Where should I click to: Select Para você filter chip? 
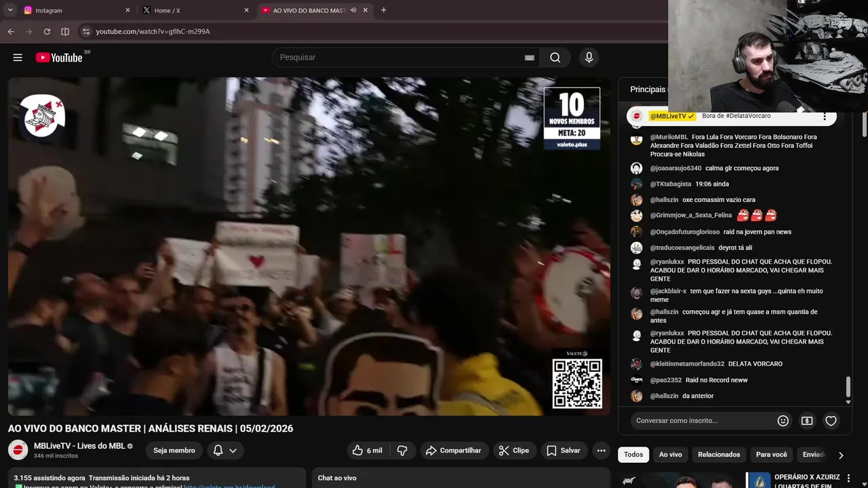click(x=772, y=455)
